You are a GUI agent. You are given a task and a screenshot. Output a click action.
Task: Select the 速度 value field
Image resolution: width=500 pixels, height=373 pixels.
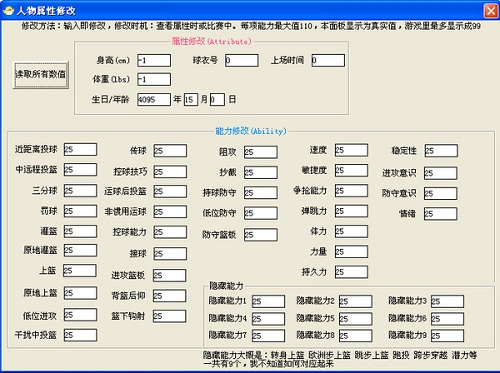coord(351,150)
